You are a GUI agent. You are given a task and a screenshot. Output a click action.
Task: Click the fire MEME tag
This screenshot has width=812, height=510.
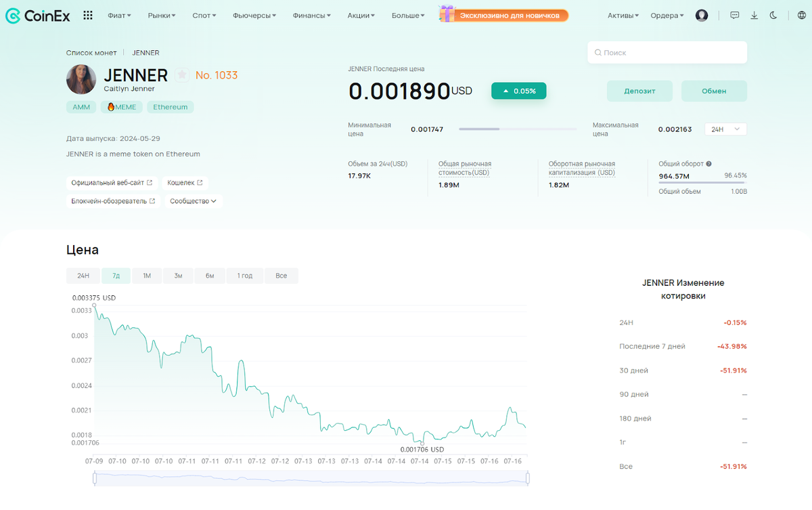[x=122, y=107]
